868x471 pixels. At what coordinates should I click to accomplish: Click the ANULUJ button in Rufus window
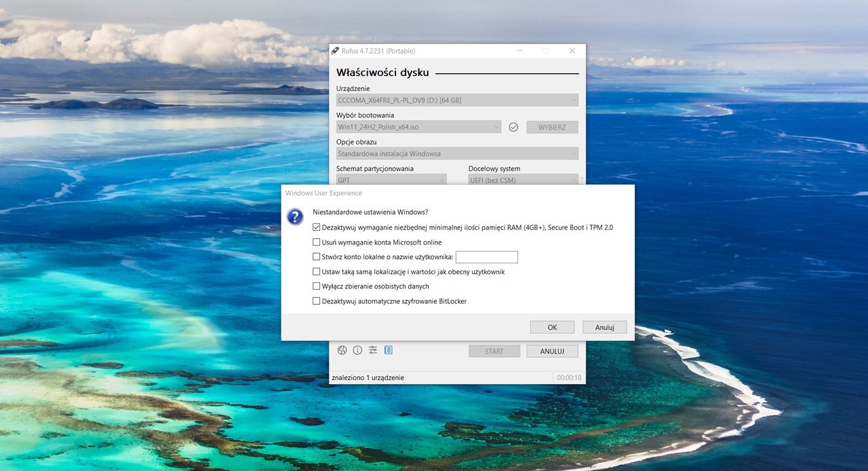point(552,351)
